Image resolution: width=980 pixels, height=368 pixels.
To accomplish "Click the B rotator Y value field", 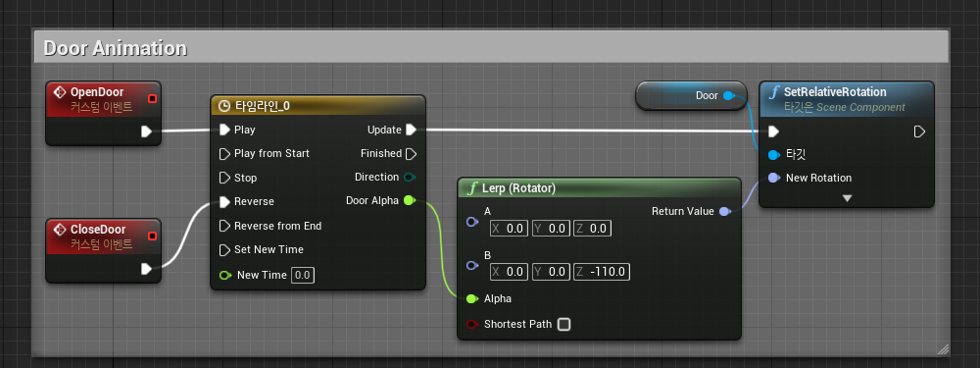I will 551,272.
